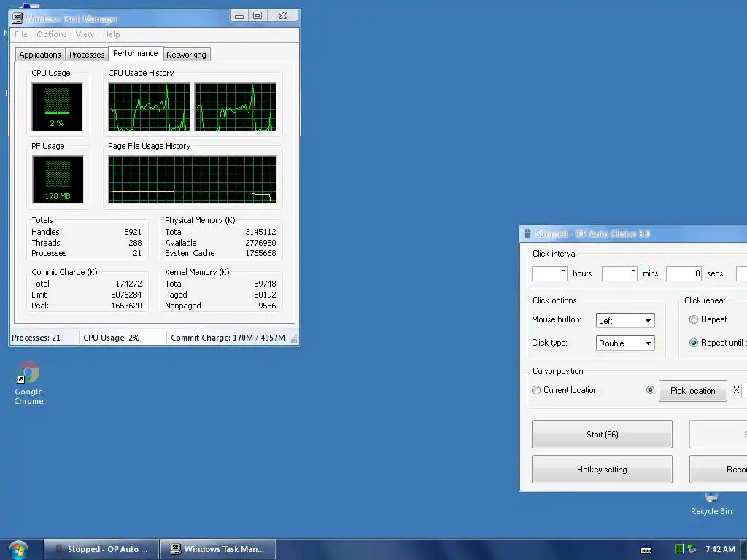Click the Pick location button
747x560 pixels.
tap(693, 391)
